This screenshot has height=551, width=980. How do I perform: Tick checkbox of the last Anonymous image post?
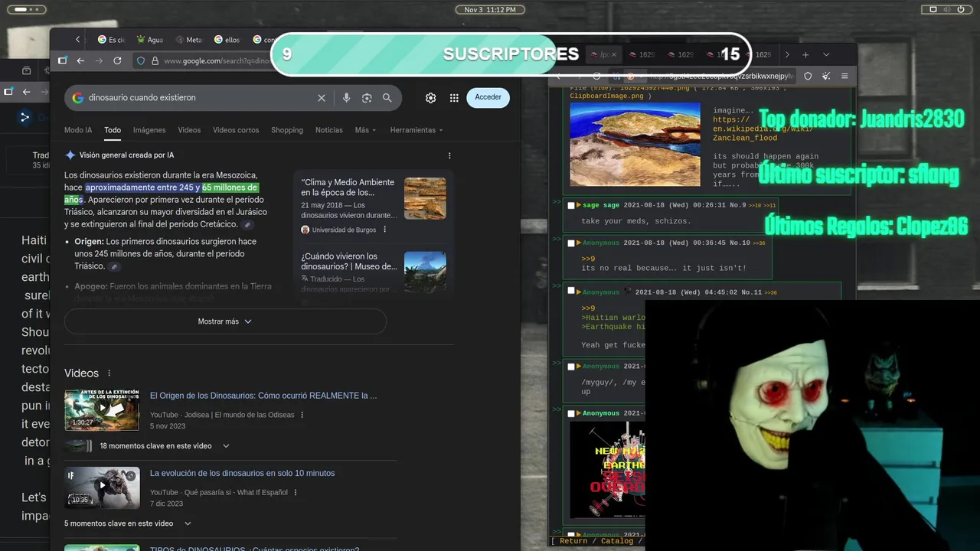[571, 413]
